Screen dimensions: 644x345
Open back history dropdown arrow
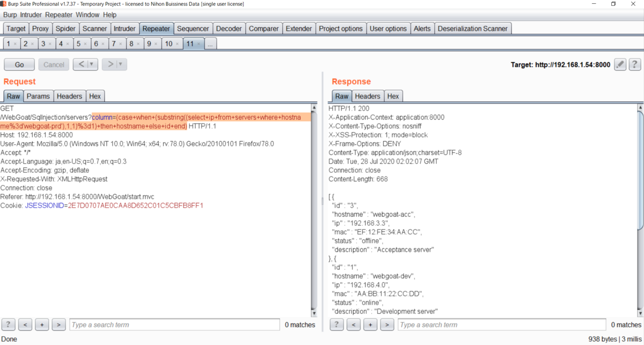[x=92, y=64]
